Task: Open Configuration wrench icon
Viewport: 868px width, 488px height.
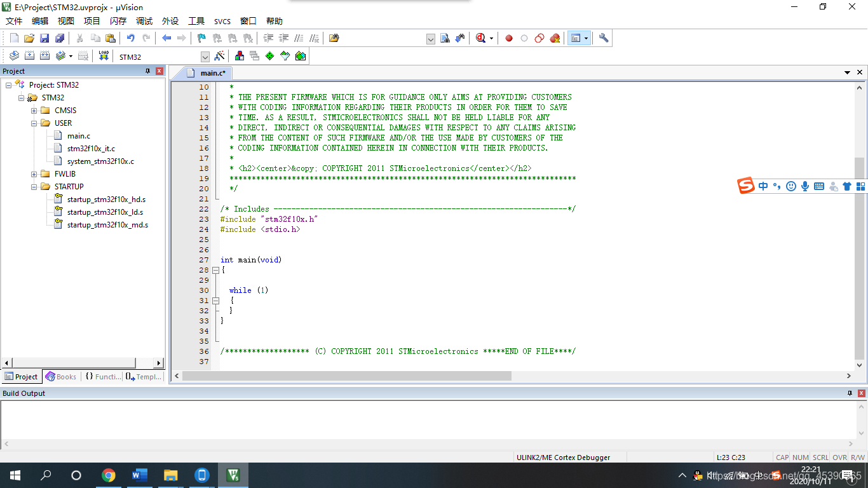Action: click(604, 38)
